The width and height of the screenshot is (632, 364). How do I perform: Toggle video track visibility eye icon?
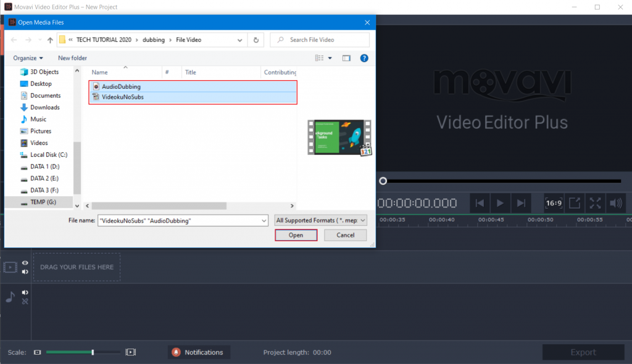click(x=25, y=263)
